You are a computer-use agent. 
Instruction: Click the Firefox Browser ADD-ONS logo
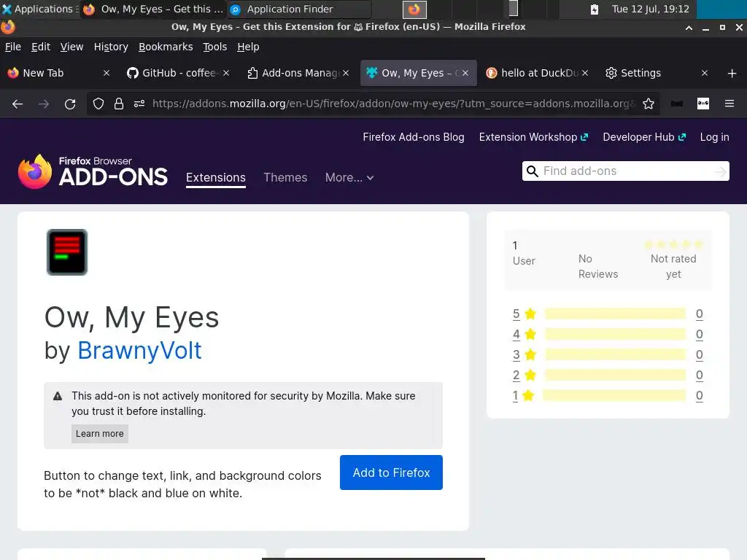tap(93, 171)
